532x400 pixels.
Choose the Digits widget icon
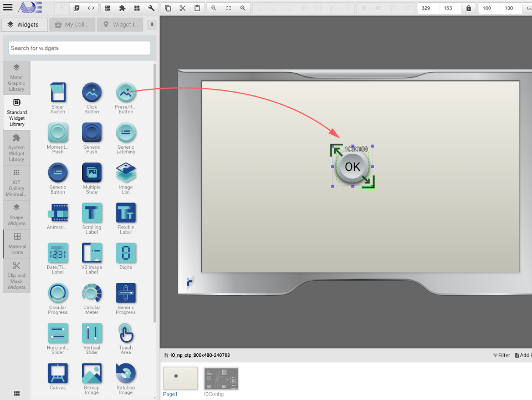pyautogui.click(x=126, y=253)
